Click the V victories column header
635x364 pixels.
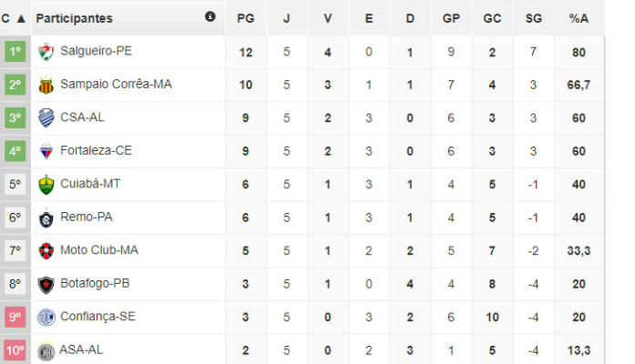point(328,18)
